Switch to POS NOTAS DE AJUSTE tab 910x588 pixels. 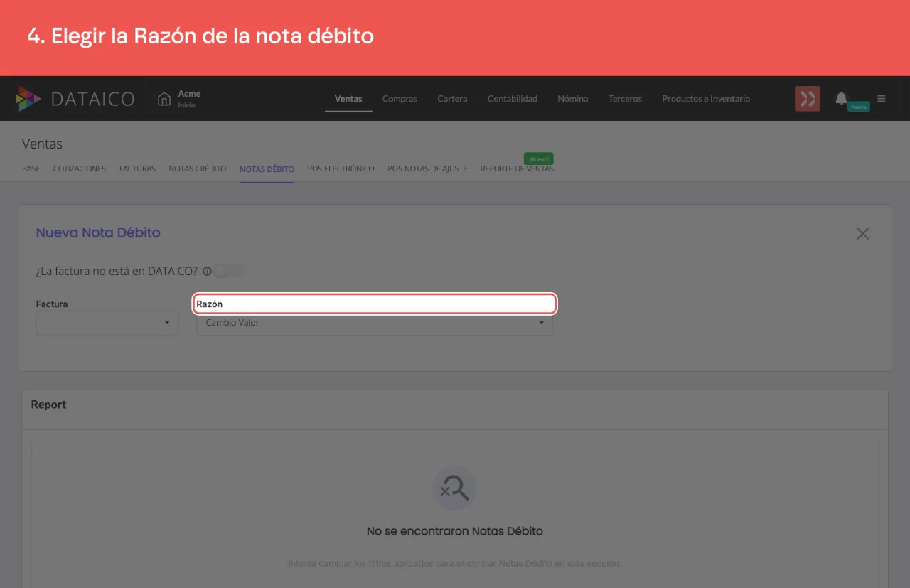(427, 169)
